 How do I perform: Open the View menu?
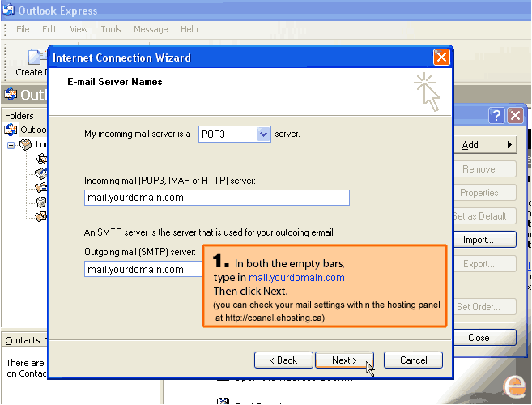79,29
